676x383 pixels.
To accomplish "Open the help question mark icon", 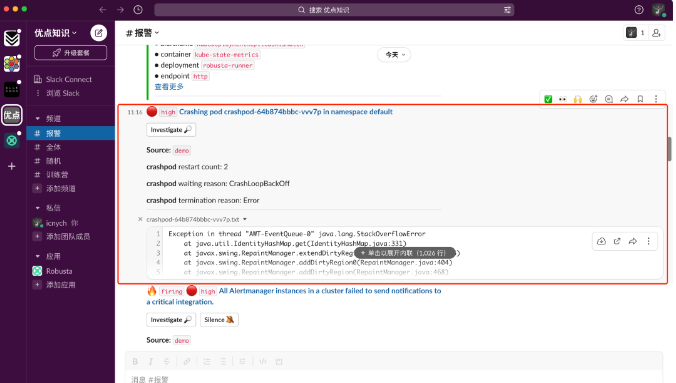I will click(x=639, y=9).
